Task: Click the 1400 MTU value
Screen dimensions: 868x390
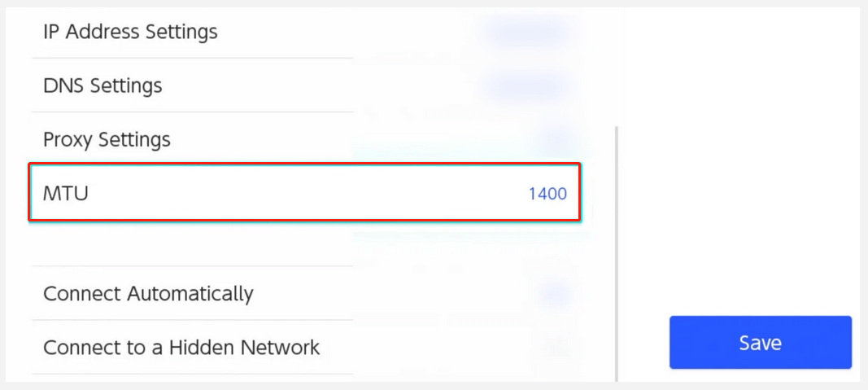Action: (547, 194)
